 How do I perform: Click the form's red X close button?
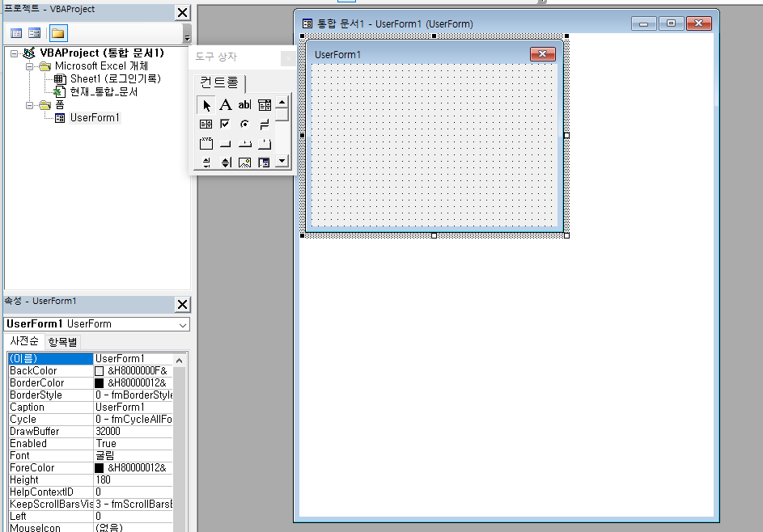(x=543, y=54)
